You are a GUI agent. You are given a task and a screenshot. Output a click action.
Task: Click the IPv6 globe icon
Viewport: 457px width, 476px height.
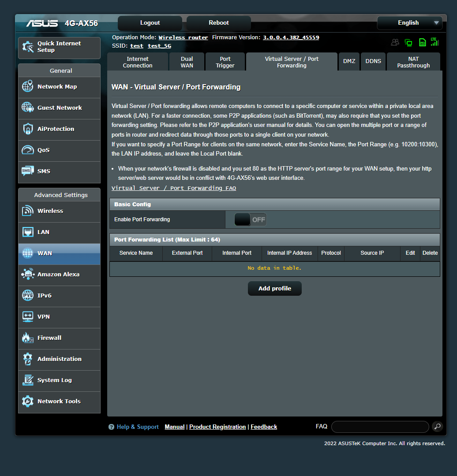point(28,295)
